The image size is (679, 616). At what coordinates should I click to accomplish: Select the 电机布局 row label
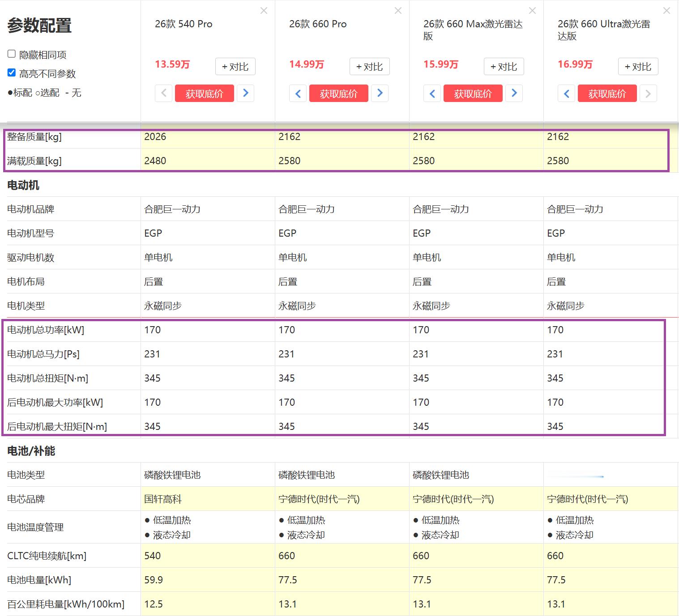click(x=26, y=282)
